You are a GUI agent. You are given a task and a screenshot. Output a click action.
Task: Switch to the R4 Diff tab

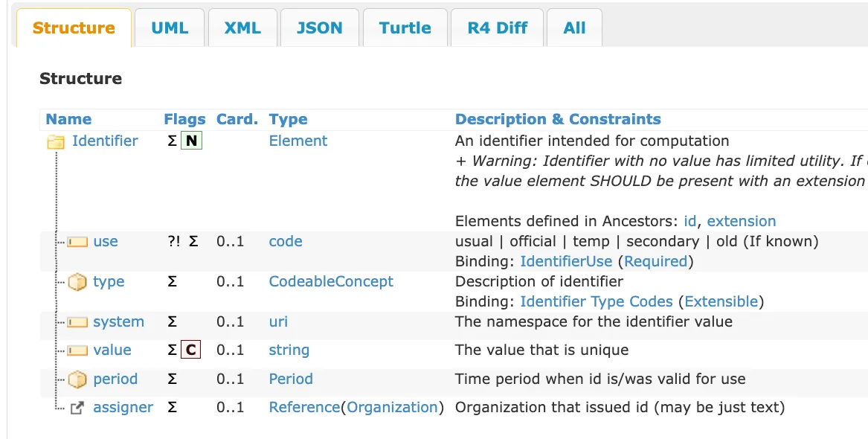pyautogui.click(x=497, y=28)
